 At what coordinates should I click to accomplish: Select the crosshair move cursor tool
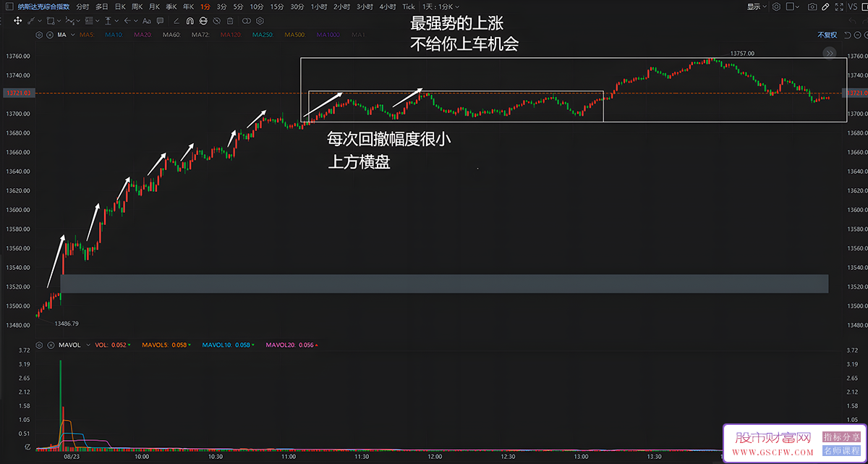(17, 21)
